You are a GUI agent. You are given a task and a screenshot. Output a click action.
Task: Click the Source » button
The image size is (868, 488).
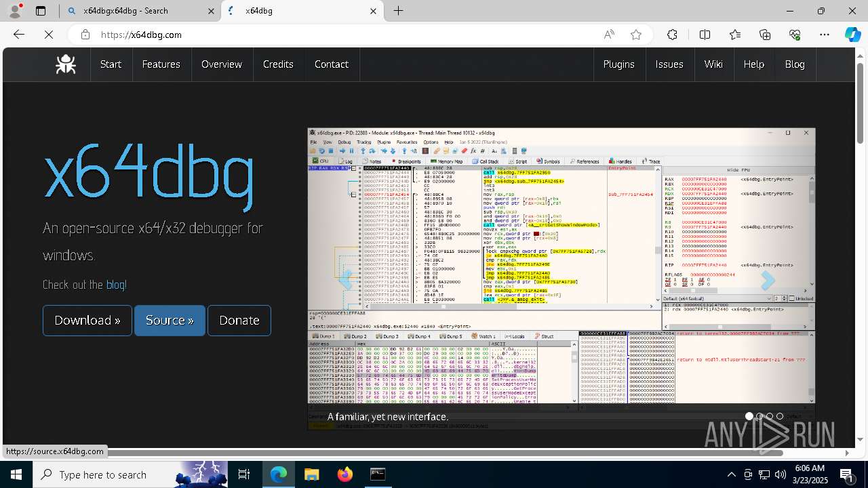170,320
